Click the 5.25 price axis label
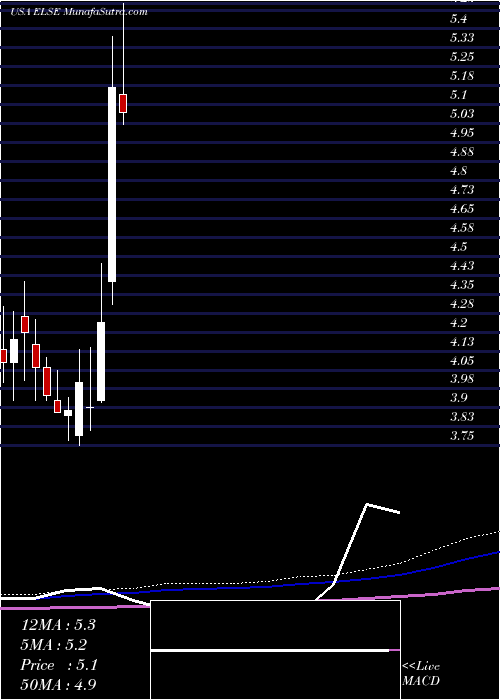The width and height of the screenshot is (500, 700). click(x=462, y=57)
